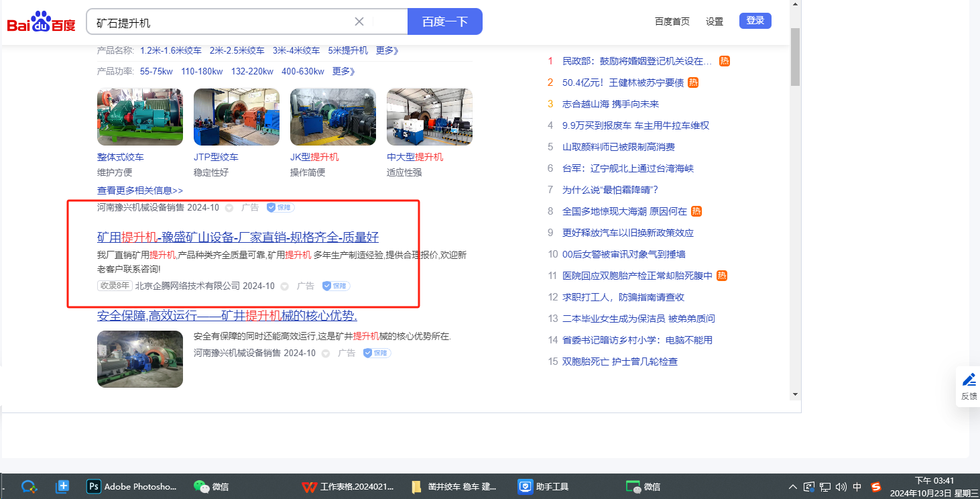Image resolution: width=980 pixels, height=499 pixels.
Task: Open the 中大型提升机 product image
Action: coord(430,117)
